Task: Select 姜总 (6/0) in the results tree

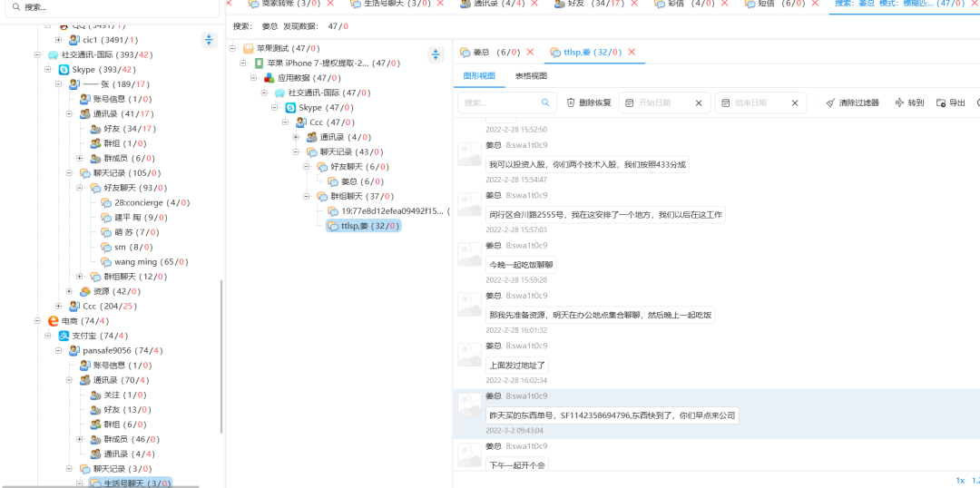Action: click(x=361, y=181)
